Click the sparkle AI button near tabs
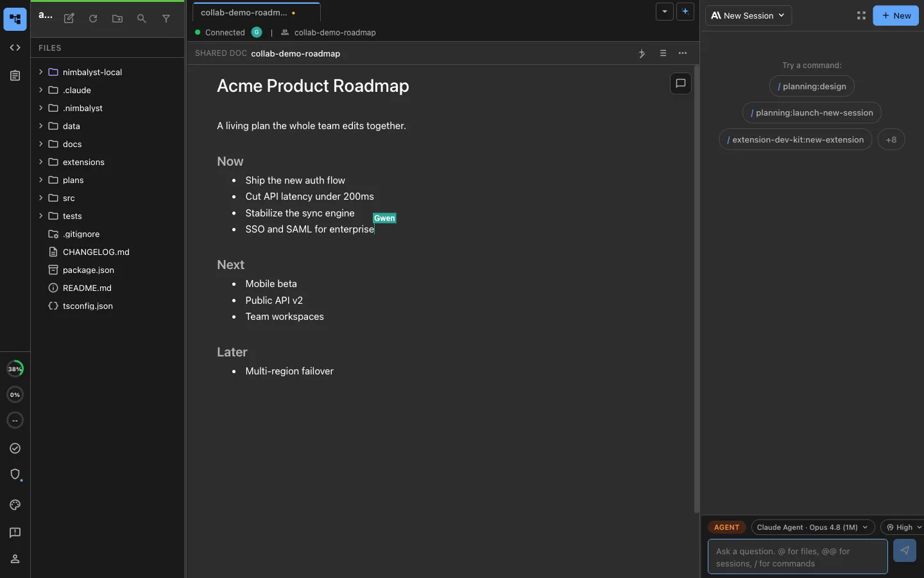The height and width of the screenshot is (578, 924). (x=685, y=12)
